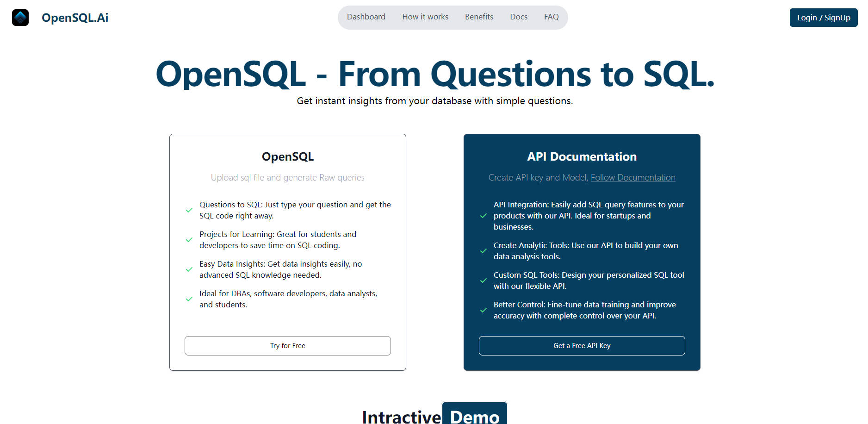Navigate to the How it works section

[x=425, y=17]
